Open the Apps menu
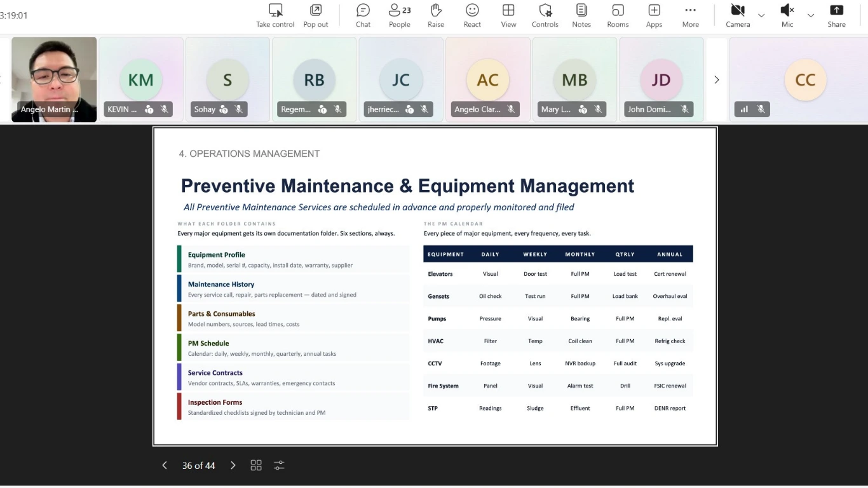The image size is (868, 488). point(654,16)
